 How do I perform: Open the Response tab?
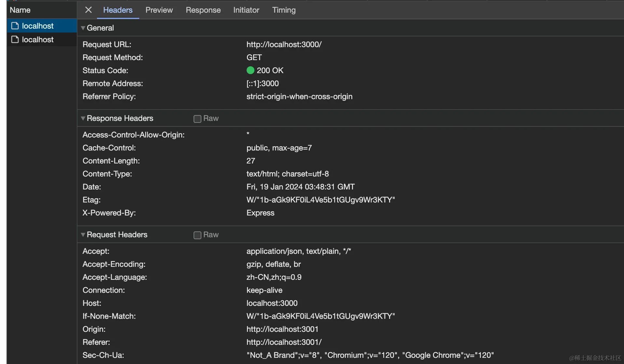pyautogui.click(x=203, y=10)
